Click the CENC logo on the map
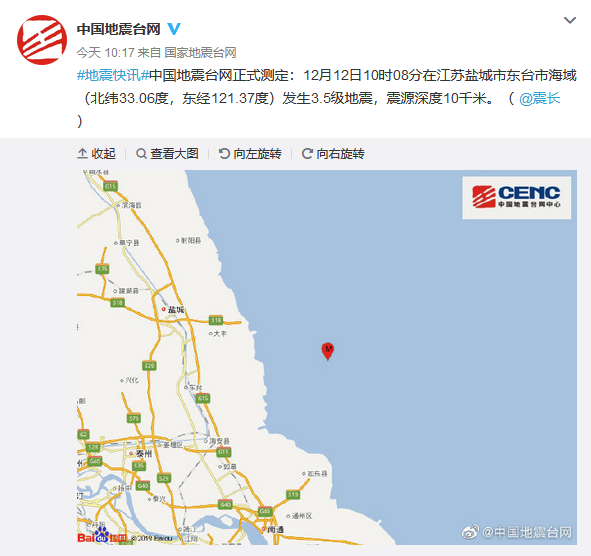Screen dimensions: 591x556 tap(517, 198)
